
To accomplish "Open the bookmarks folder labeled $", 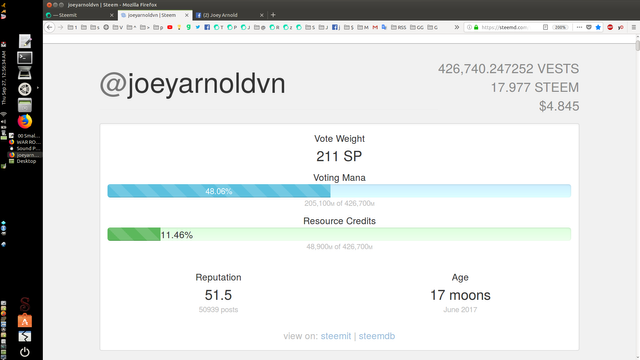I will tap(349, 27).
